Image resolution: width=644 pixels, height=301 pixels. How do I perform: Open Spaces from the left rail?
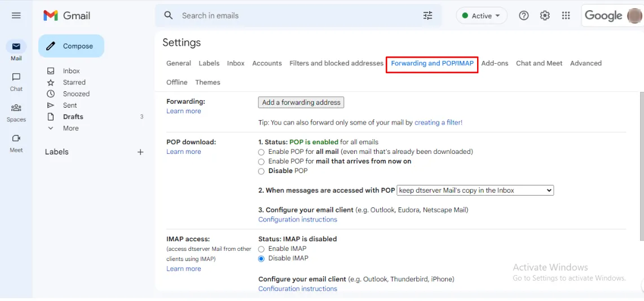pyautogui.click(x=16, y=108)
